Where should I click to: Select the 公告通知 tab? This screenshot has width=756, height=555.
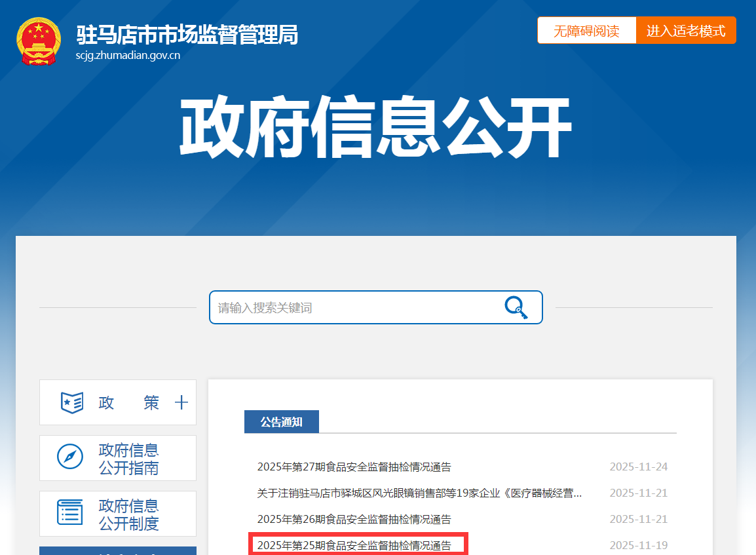click(281, 422)
